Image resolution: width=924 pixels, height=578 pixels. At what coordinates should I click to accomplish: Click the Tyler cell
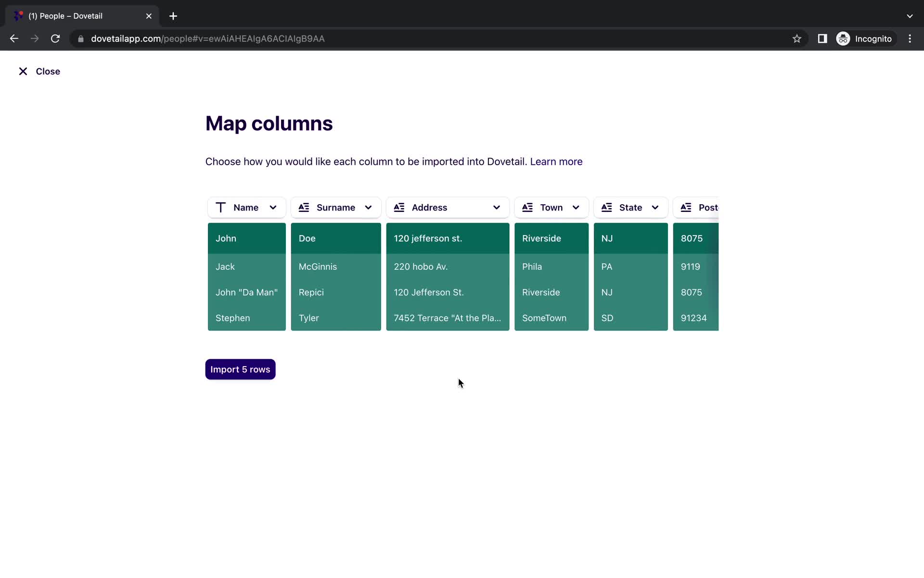(336, 318)
